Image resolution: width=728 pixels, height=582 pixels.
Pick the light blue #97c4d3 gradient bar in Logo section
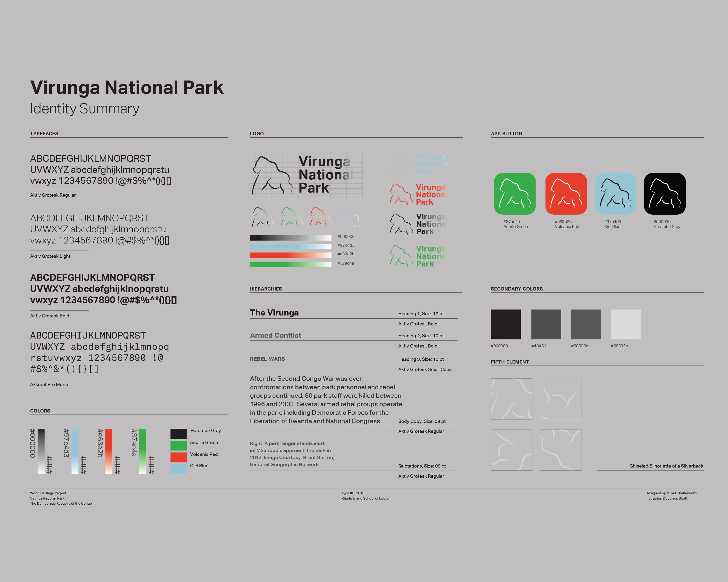(291, 246)
